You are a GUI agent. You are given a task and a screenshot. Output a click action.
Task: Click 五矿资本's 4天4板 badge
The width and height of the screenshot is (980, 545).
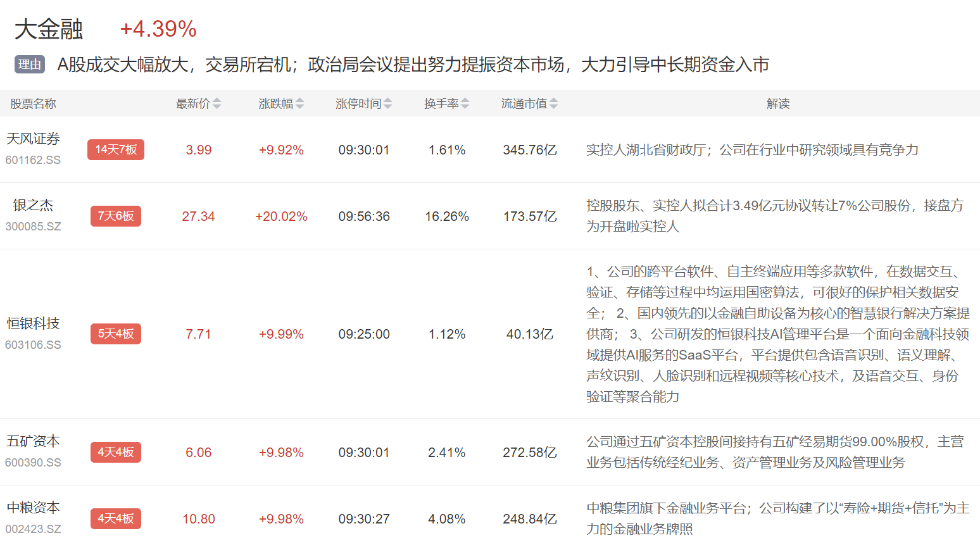coord(116,453)
